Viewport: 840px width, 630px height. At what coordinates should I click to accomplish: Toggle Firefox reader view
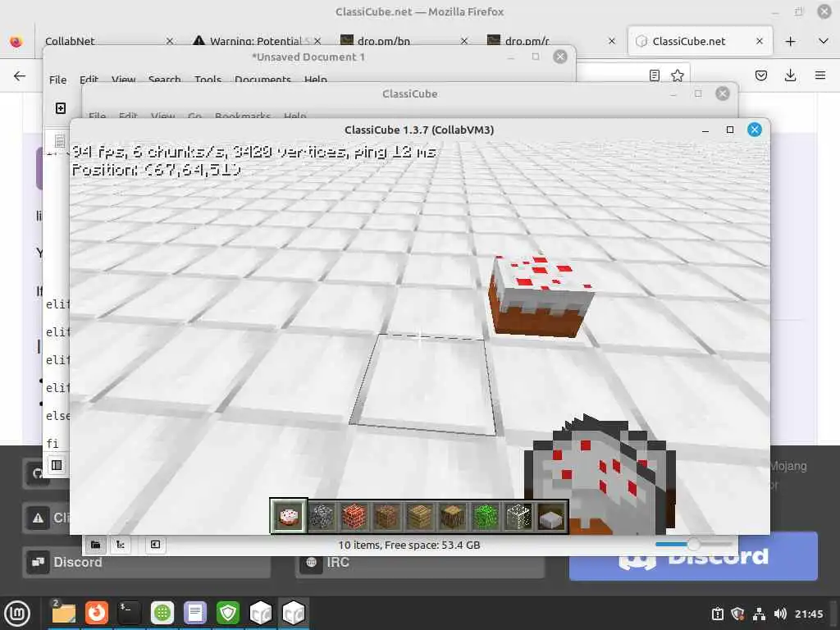click(x=654, y=75)
